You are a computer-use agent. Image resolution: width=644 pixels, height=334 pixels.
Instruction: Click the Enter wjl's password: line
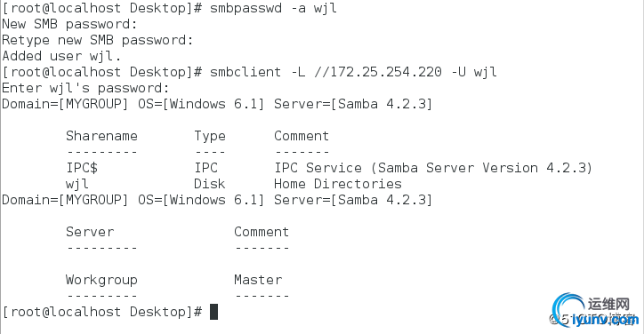pos(85,88)
